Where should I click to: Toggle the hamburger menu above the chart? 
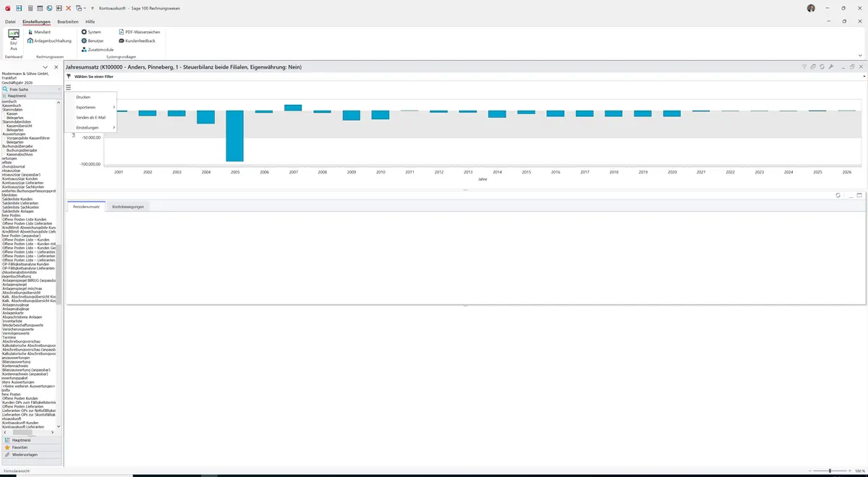pyautogui.click(x=68, y=87)
